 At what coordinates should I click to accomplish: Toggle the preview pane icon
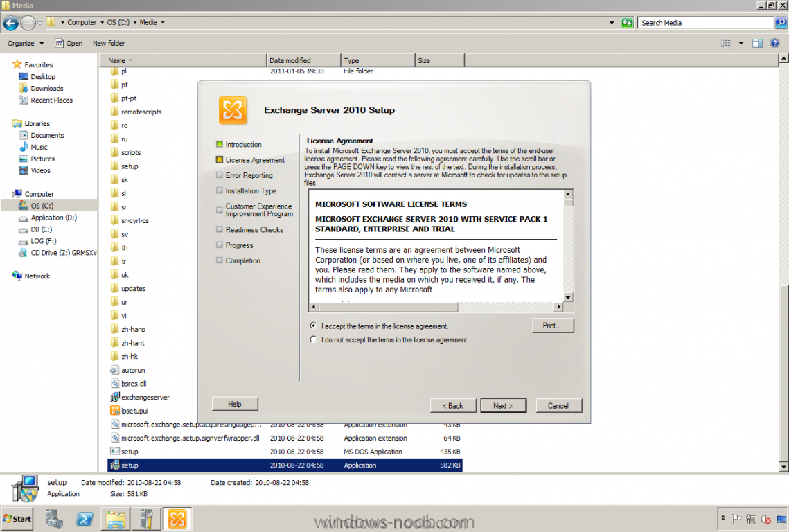(x=757, y=43)
